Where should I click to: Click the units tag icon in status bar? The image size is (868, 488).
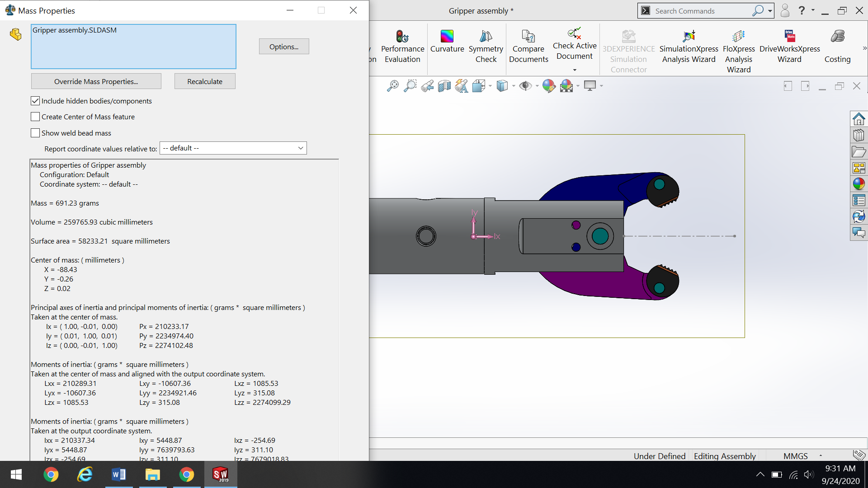[x=859, y=455]
